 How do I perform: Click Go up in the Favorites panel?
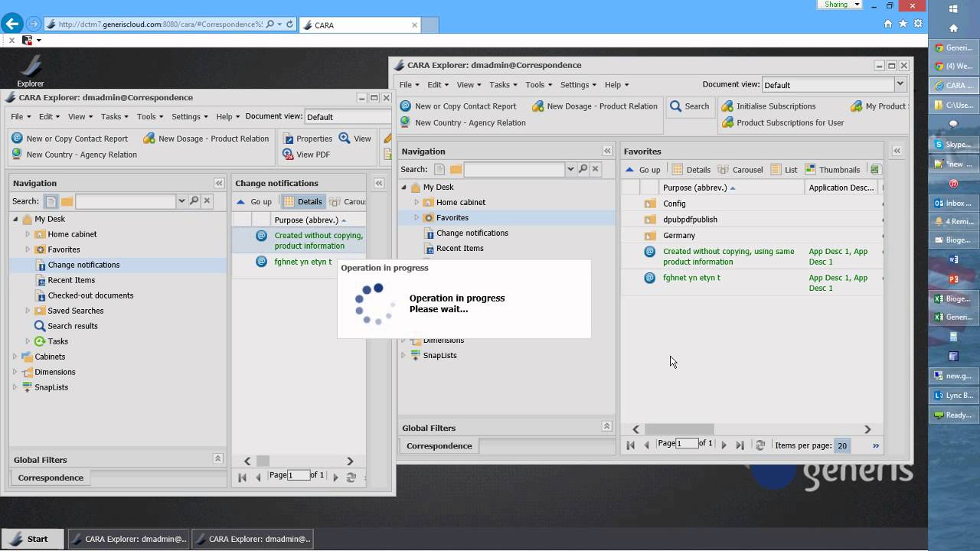click(x=642, y=170)
